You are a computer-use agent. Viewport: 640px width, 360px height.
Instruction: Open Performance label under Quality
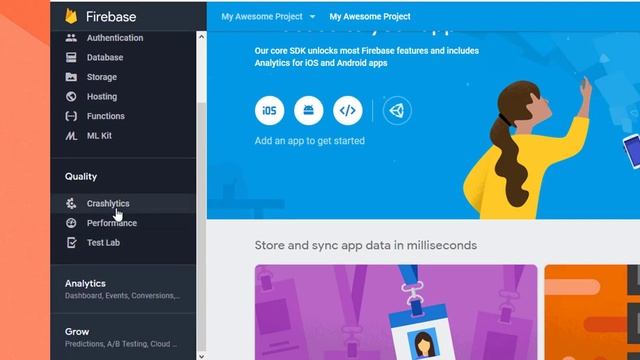tap(112, 223)
